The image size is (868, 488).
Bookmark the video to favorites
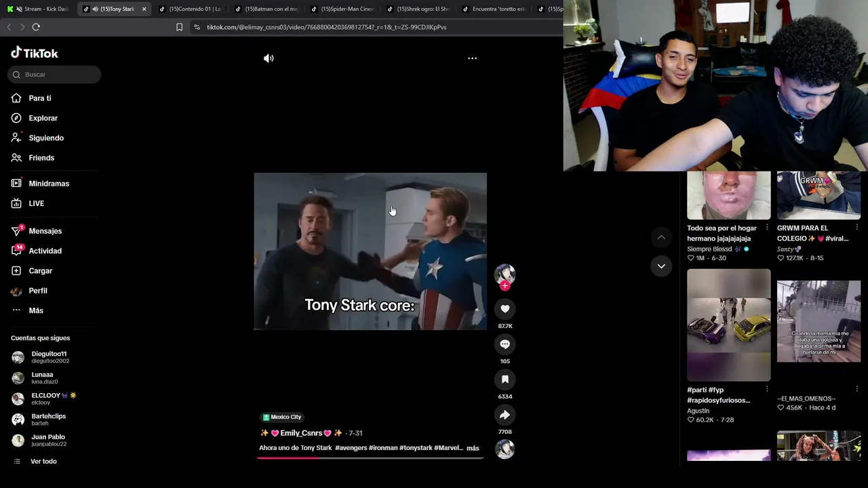click(x=505, y=380)
